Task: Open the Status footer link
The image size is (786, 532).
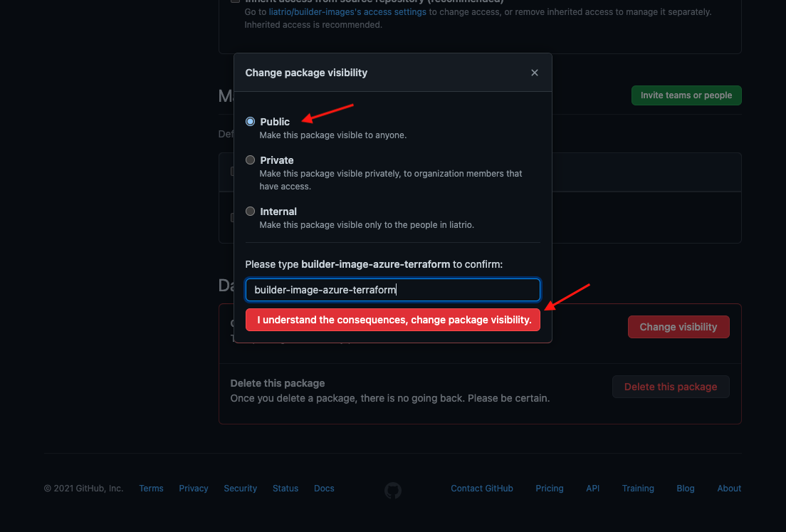Action: tap(285, 489)
